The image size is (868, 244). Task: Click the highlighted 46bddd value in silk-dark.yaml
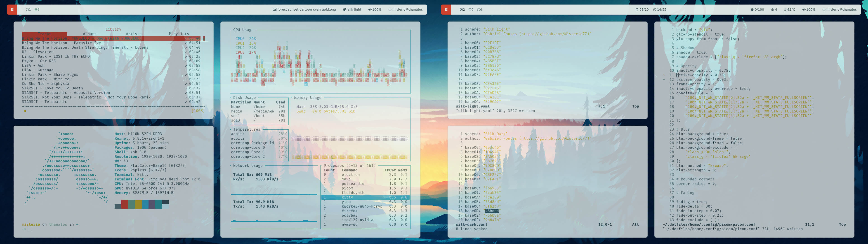pyautogui.click(x=492, y=211)
